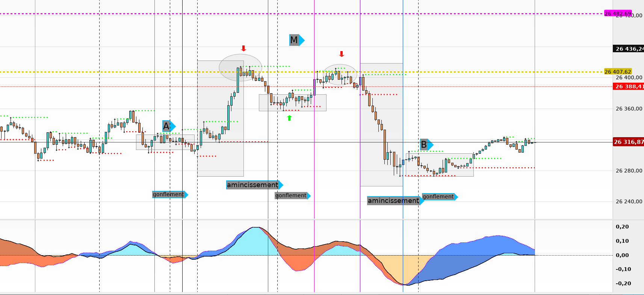Viewport: 644px width, 295px height.
Task: Select the amincissement label below the steep rally
Action: click(x=255, y=185)
